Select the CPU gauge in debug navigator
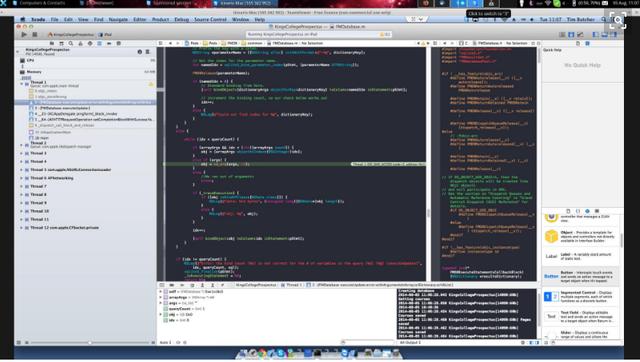This screenshot has height=362, width=640. point(85,60)
